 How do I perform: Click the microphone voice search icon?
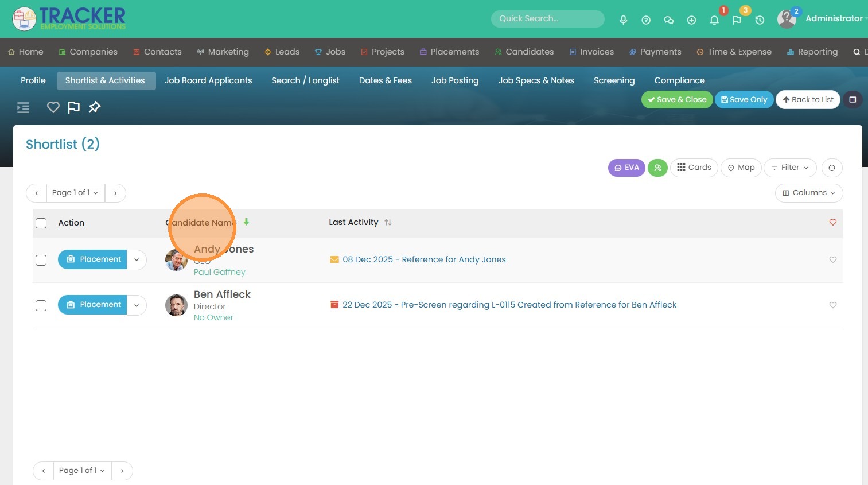point(623,20)
